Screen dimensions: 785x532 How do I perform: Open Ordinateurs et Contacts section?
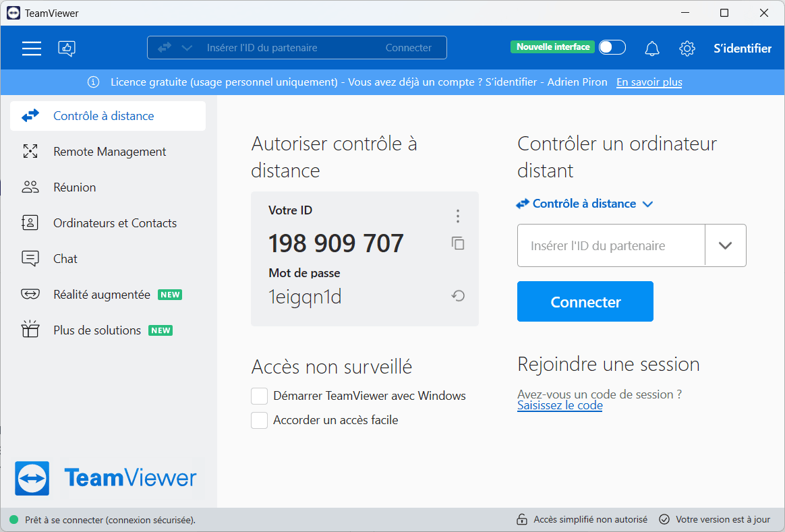108,223
